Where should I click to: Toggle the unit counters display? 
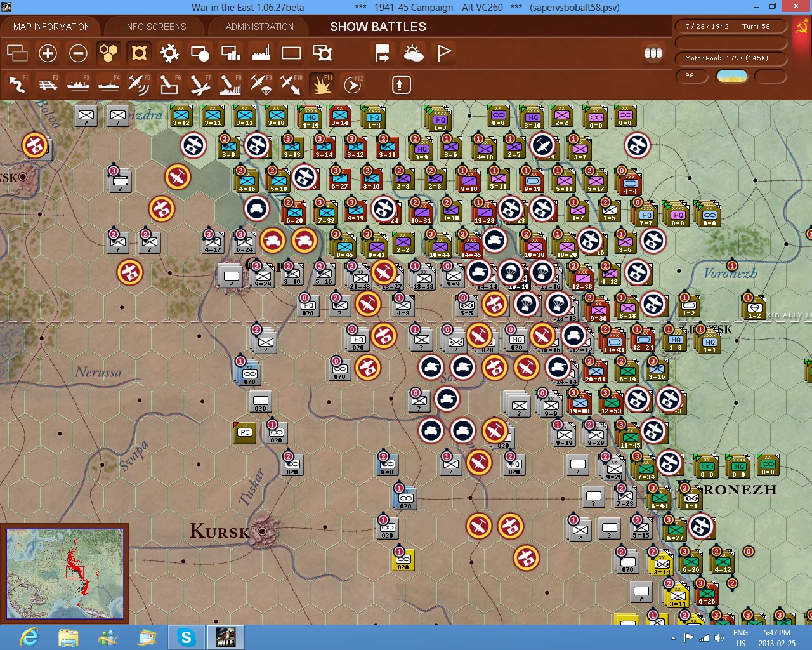coord(139,53)
